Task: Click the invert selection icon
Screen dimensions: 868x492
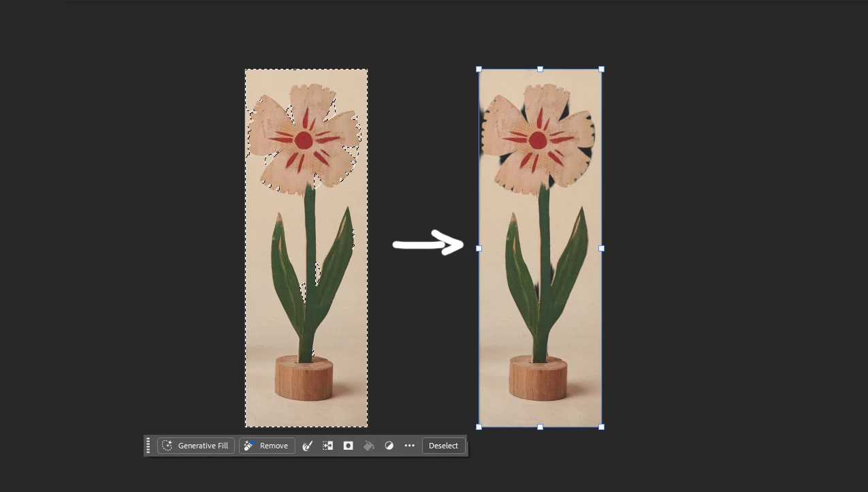Action: [327, 446]
